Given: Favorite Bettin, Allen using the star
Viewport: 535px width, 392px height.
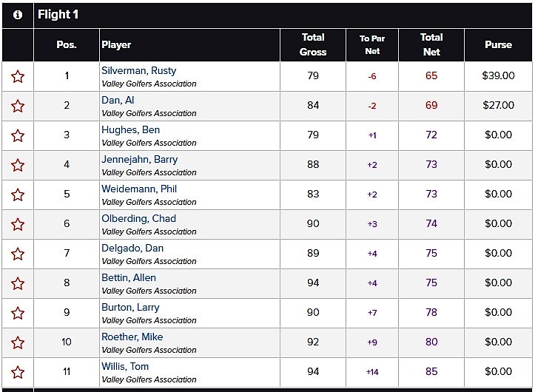Looking at the screenshot, I should click(18, 283).
